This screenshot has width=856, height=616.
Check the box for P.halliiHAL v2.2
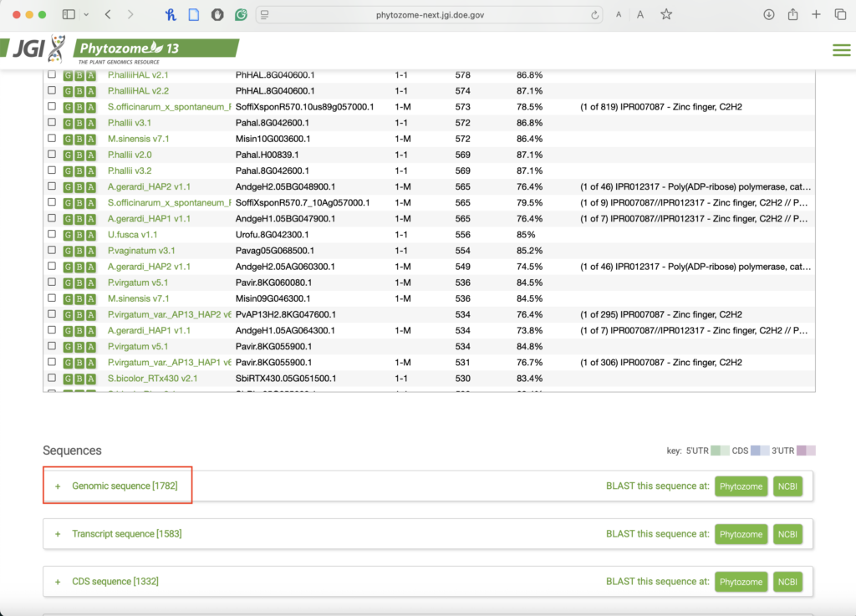(52, 90)
